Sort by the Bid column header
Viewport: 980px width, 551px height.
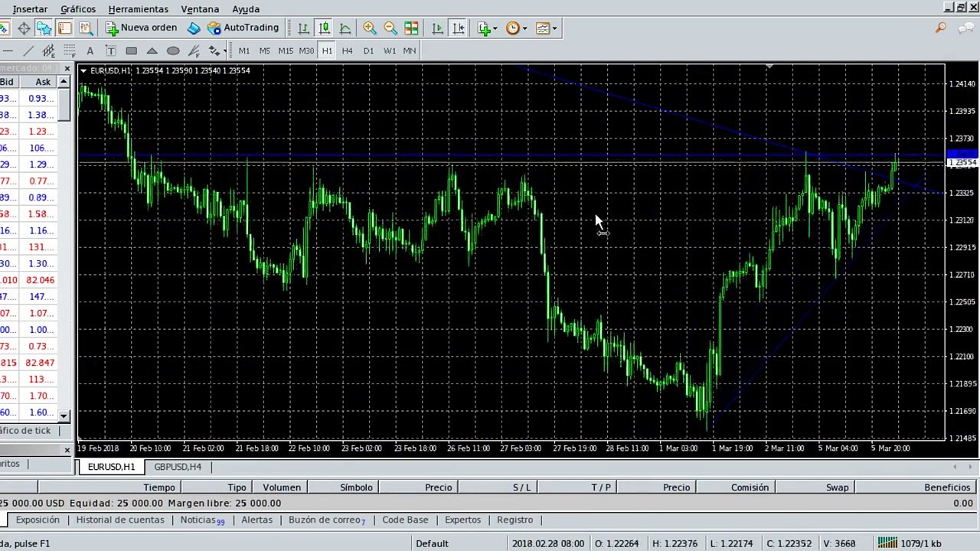(x=8, y=82)
